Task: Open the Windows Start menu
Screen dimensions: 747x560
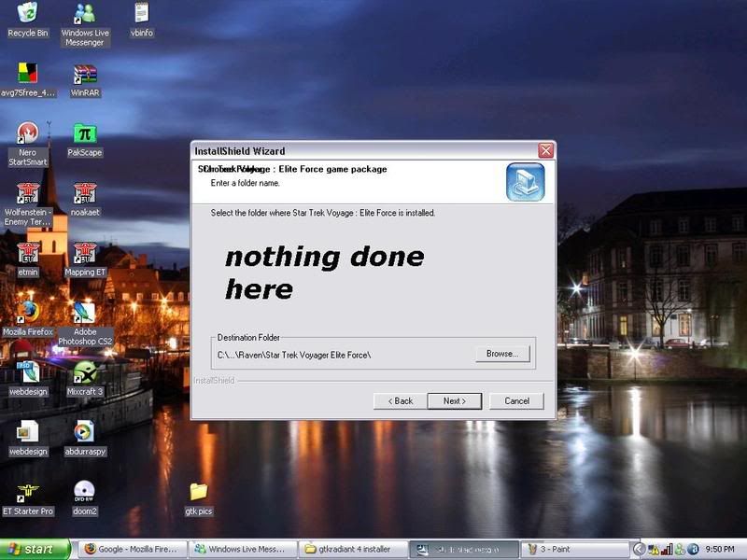Action: click(35, 549)
